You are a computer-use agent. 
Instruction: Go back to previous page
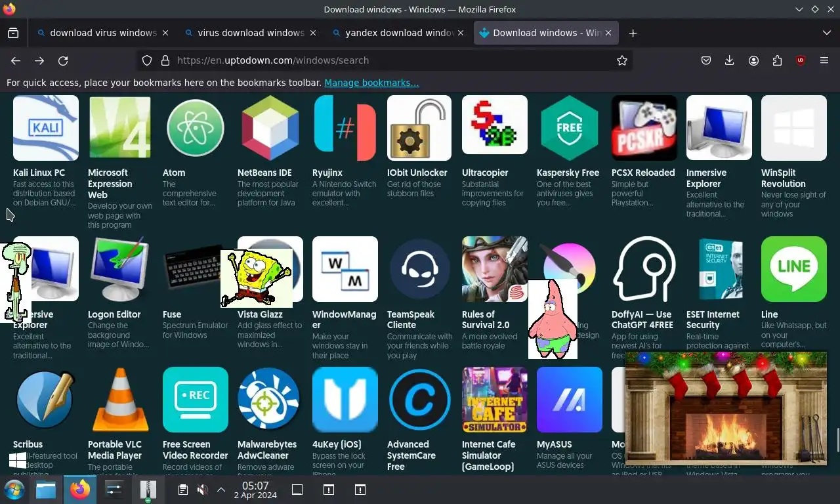click(x=16, y=60)
